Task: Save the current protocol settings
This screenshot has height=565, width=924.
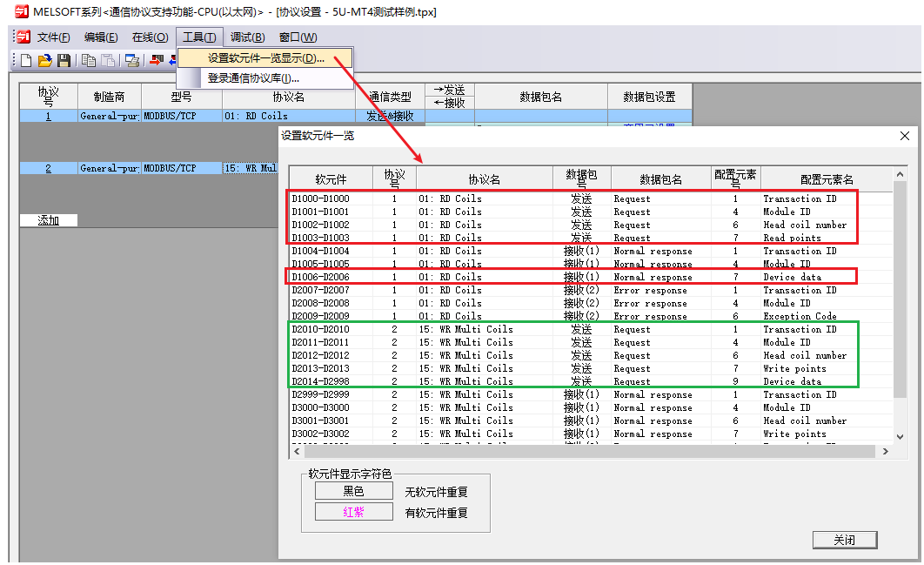Action: click(62, 61)
